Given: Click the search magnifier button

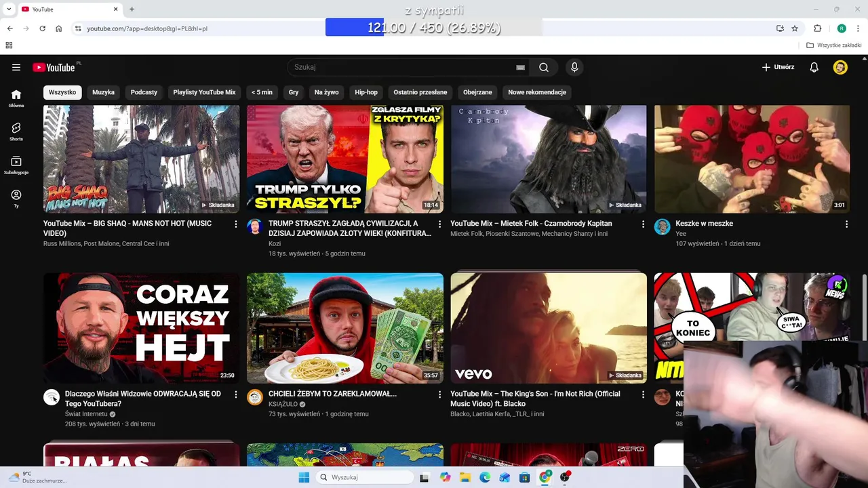Looking at the screenshot, I should pyautogui.click(x=544, y=67).
